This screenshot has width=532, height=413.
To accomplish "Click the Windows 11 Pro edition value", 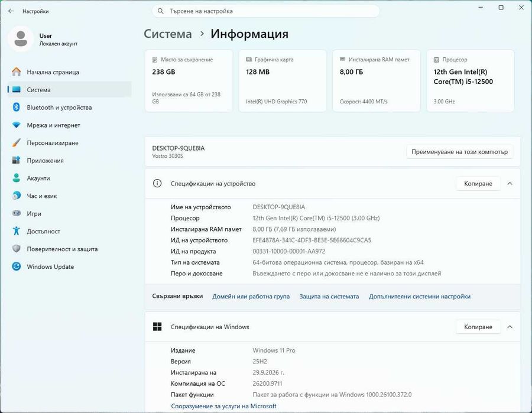I will (274, 350).
